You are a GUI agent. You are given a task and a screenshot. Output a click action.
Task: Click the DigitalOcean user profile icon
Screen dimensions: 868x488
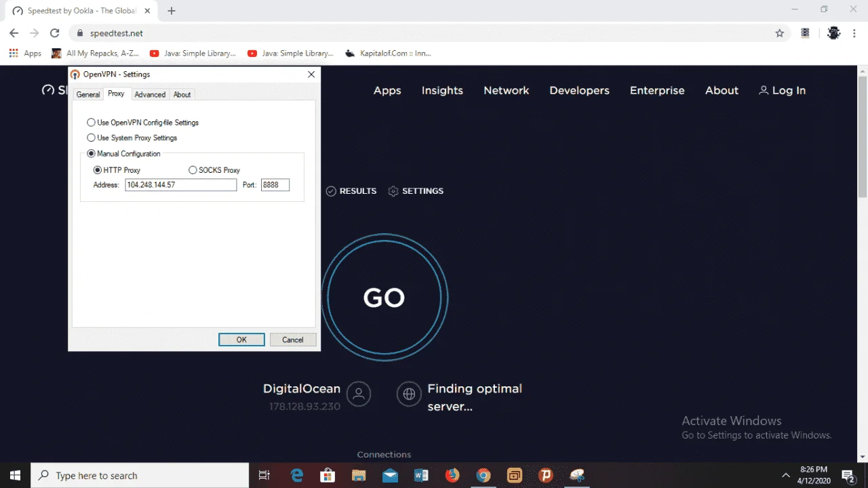[359, 393]
